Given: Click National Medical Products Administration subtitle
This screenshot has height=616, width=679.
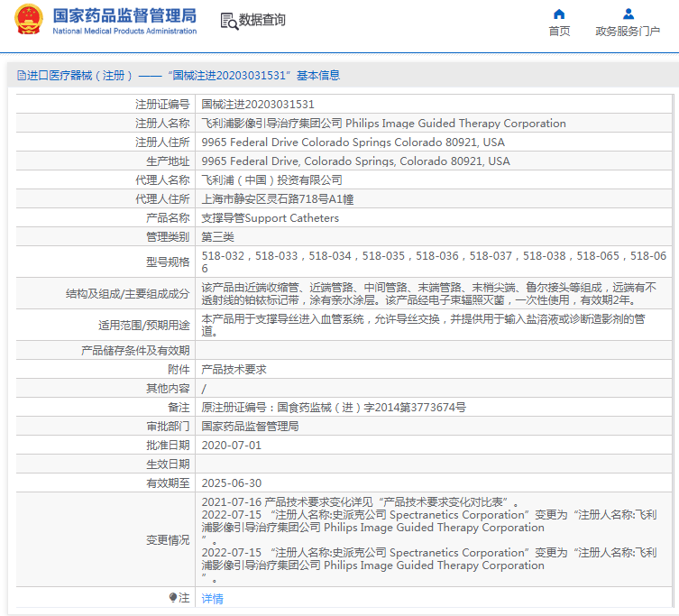Looking at the screenshot, I should tap(124, 32).
